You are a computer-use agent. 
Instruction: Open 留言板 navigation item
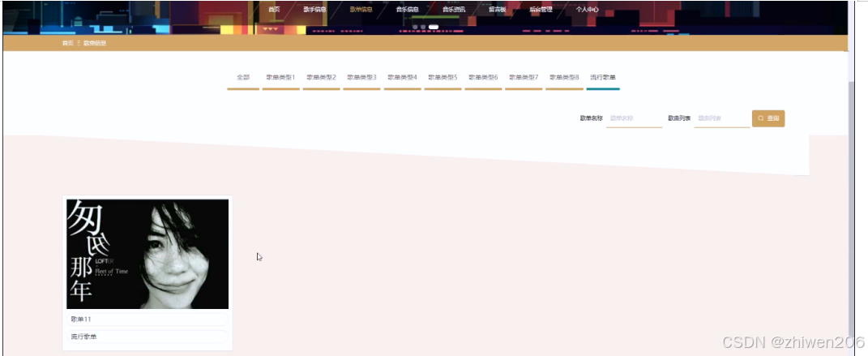coord(497,10)
